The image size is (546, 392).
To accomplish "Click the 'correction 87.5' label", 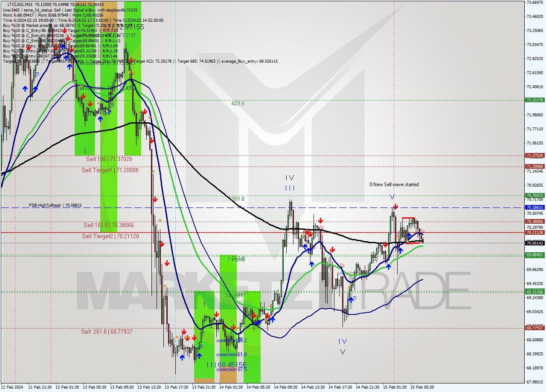I will click(x=232, y=369).
